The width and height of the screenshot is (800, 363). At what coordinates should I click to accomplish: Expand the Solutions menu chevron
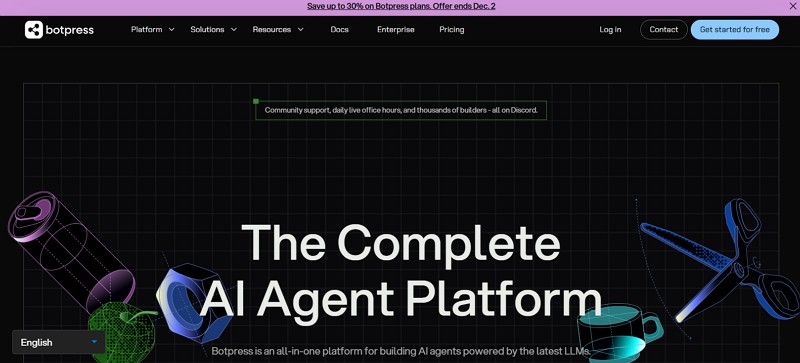[234, 30]
